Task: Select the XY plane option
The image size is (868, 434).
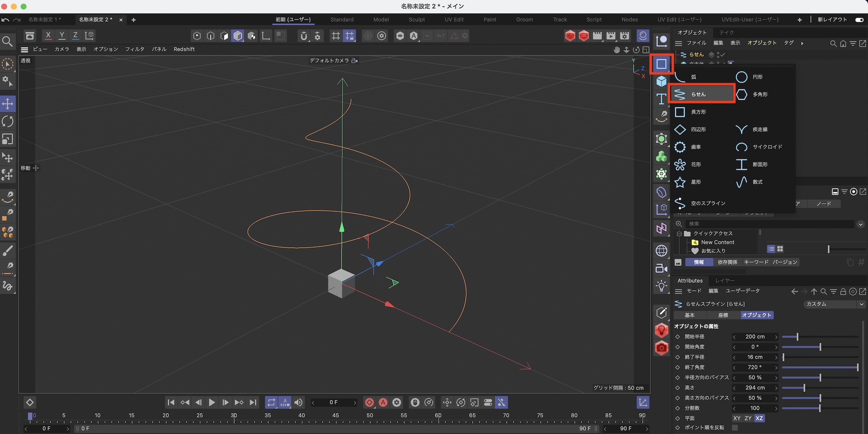Action: point(736,418)
